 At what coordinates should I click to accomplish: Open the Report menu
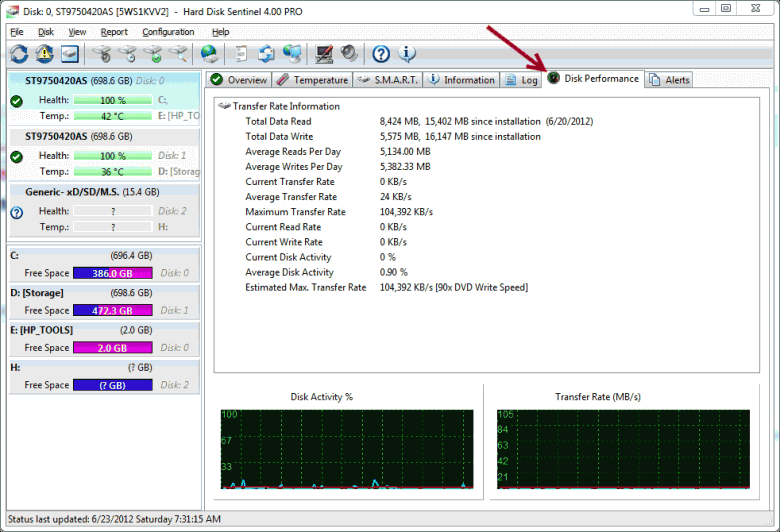pyautogui.click(x=114, y=32)
